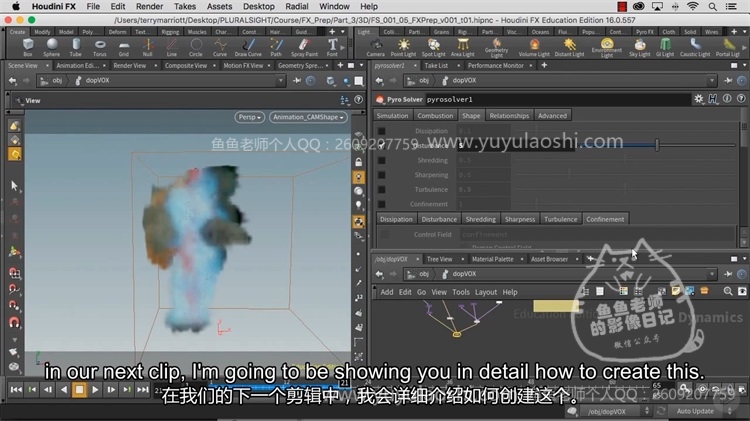Open the Persp viewport dropdown
Viewport: 750px width, 421px height.
250,117
